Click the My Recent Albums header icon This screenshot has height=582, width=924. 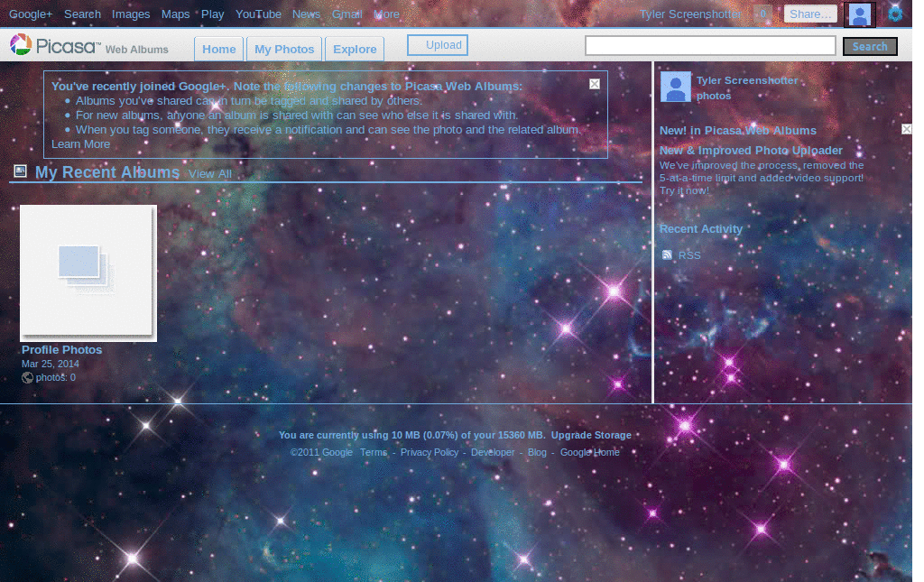click(x=20, y=171)
